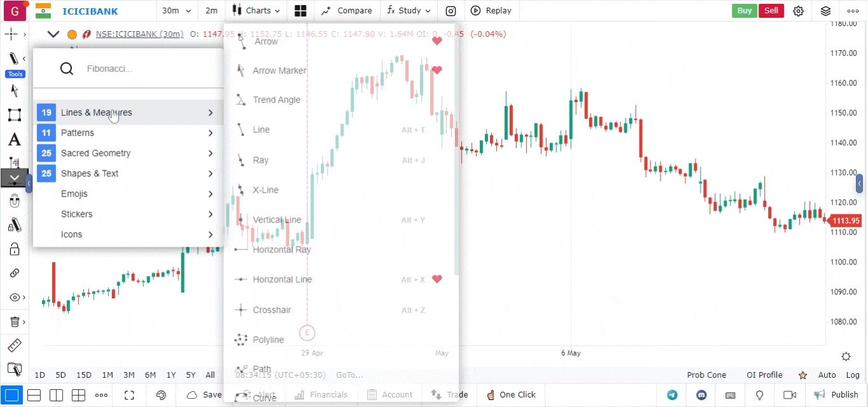
Task: Click the Publish button
Action: coord(838,394)
